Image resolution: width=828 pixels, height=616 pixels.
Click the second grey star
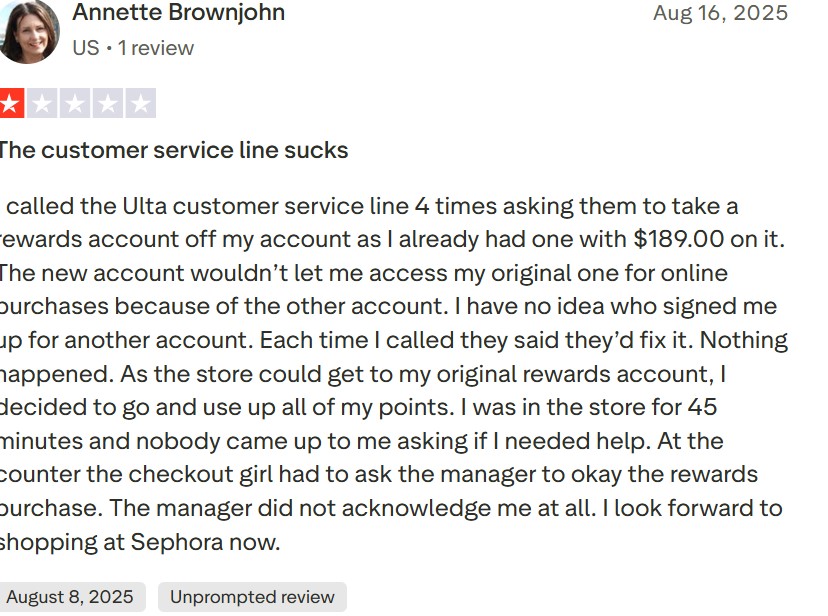(x=43, y=103)
